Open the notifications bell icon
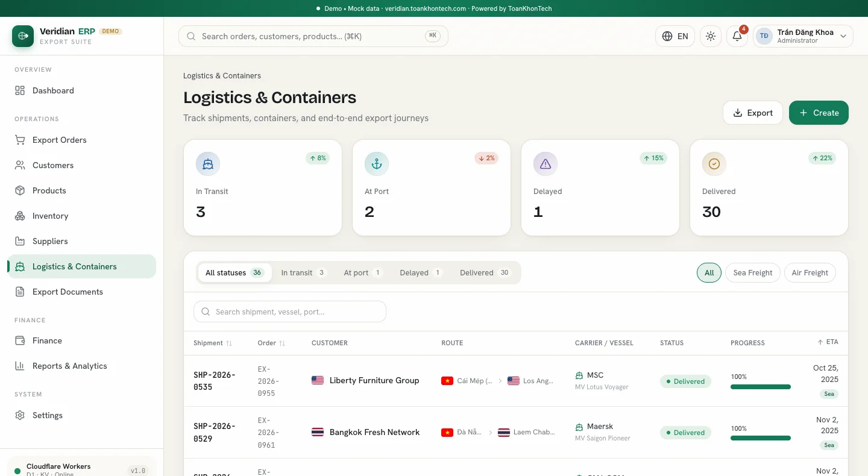 (737, 36)
